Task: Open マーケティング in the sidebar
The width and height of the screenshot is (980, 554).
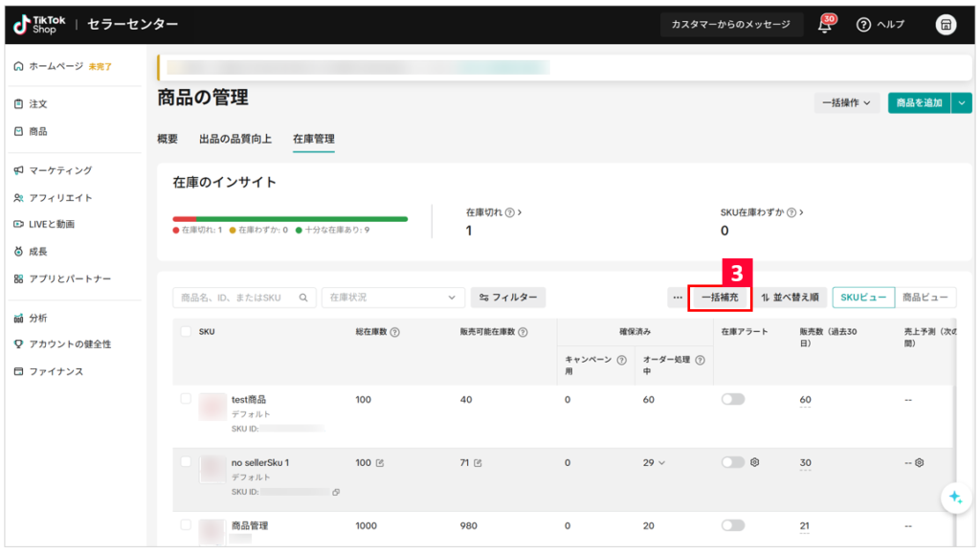Action: (60, 170)
